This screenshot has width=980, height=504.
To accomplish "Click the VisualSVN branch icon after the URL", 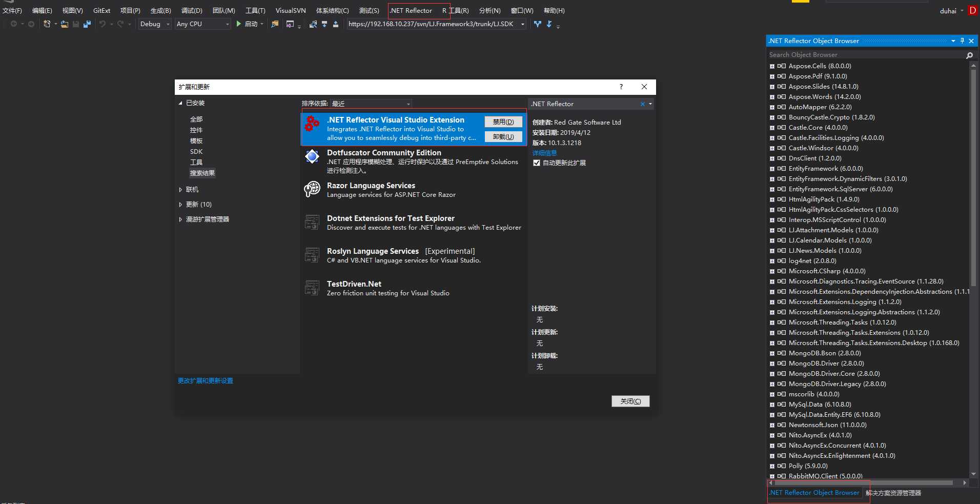I will [537, 24].
